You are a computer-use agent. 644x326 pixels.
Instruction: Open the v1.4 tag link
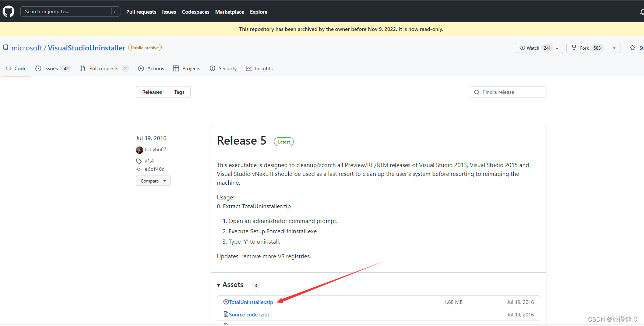click(149, 161)
